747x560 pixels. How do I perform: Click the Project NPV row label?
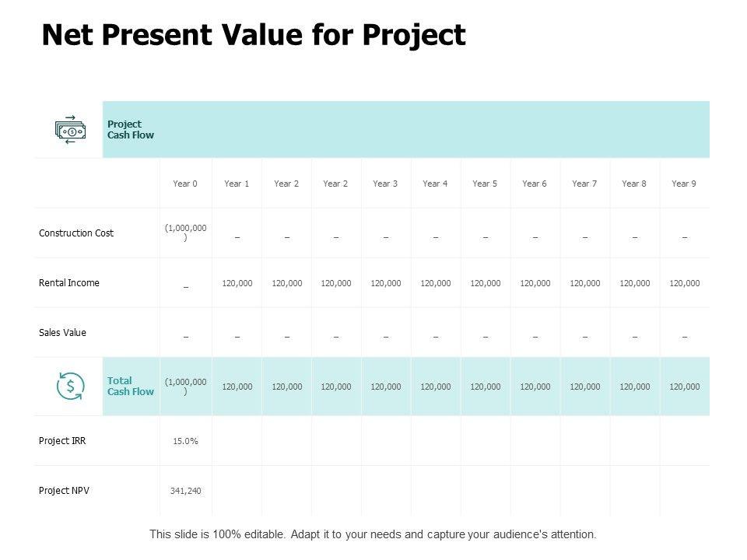pyautogui.click(x=63, y=491)
